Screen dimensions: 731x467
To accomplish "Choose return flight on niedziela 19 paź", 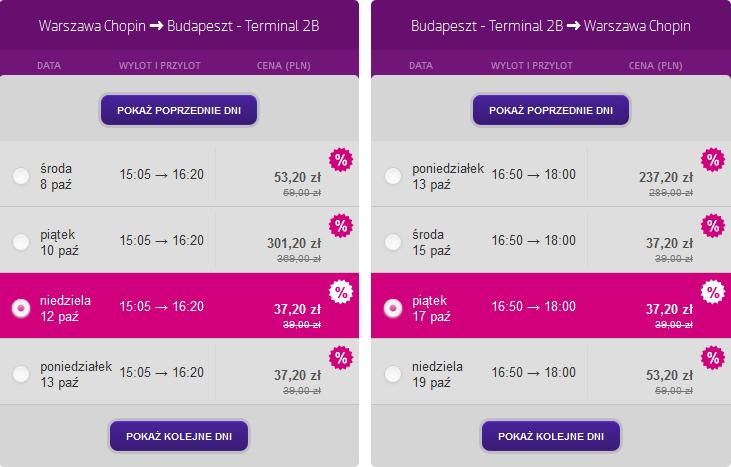I will (393, 374).
